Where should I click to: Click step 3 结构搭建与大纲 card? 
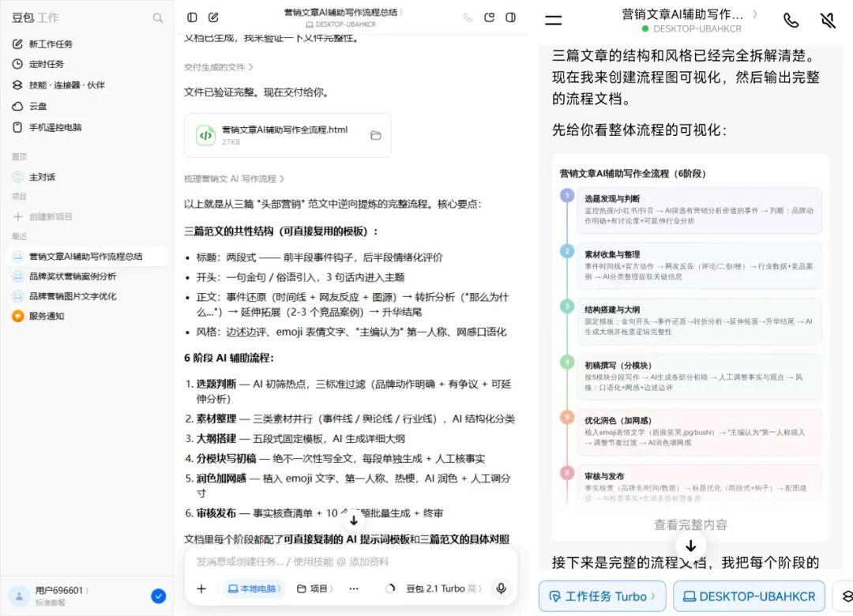point(699,321)
